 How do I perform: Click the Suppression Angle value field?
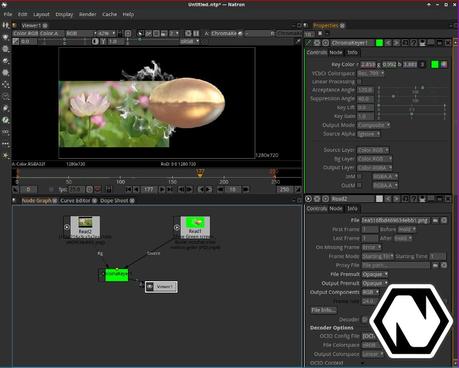pos(365,99)
